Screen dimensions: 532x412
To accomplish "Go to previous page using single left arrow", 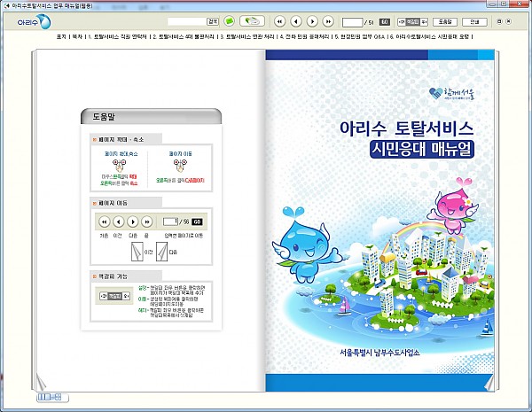I will pyautogui.click(x=296, y=21).
